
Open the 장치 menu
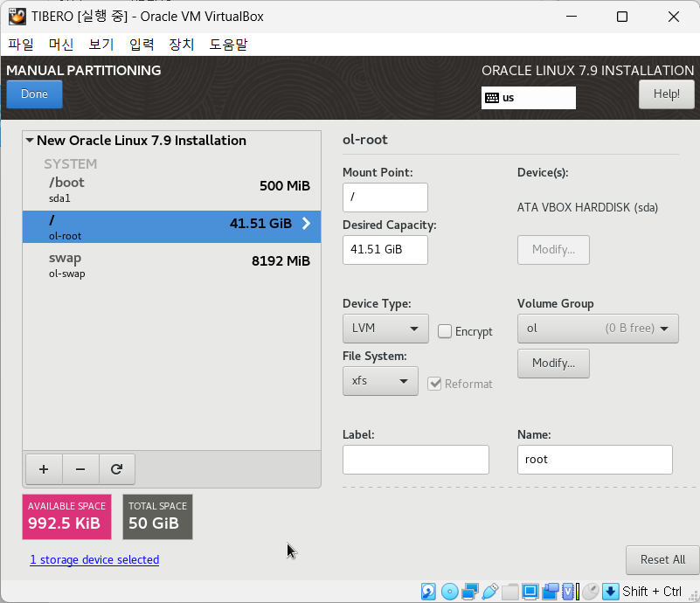point(182,45)
